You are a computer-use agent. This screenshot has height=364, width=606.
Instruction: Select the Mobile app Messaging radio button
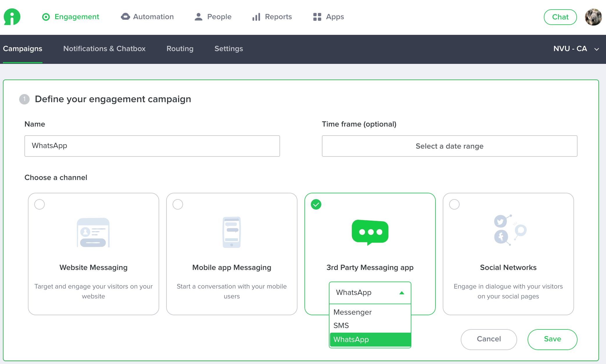click(178, 204)
